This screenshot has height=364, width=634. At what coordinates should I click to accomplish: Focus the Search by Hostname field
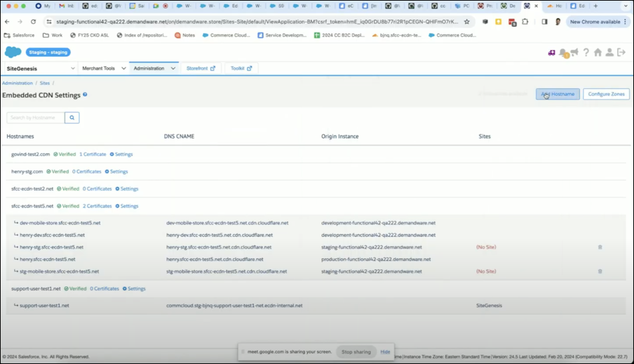click(35, 118)
